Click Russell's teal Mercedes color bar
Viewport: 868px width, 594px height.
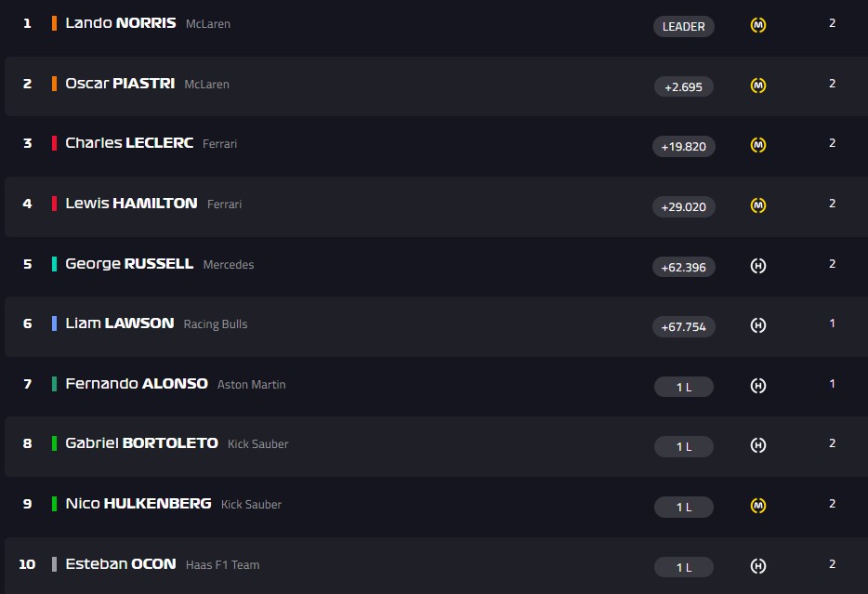point(54,264)
